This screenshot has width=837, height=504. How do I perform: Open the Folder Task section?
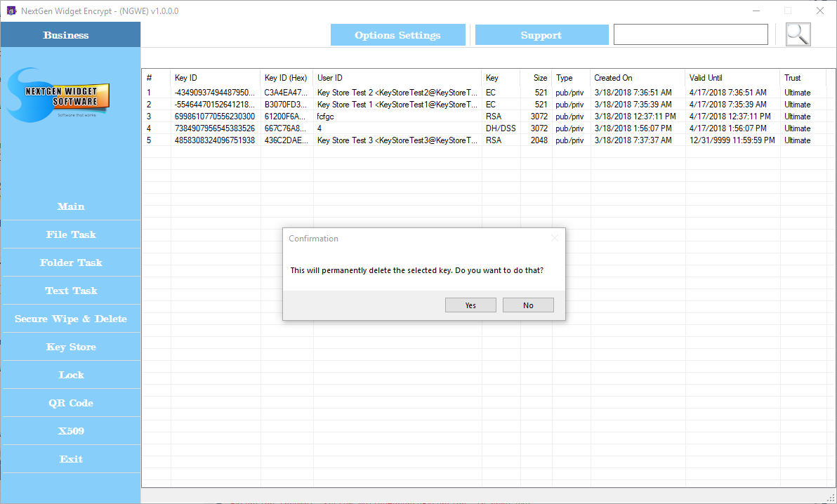(x=71, y=263)
